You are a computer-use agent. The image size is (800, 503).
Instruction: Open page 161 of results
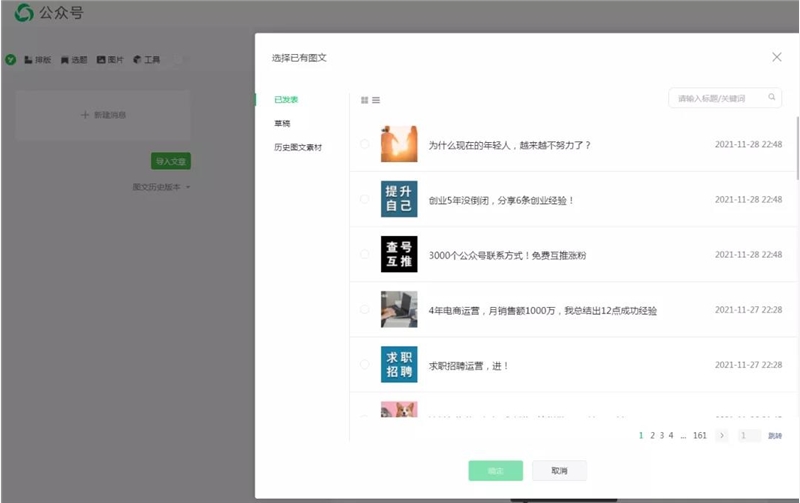[x=699, y=435]
